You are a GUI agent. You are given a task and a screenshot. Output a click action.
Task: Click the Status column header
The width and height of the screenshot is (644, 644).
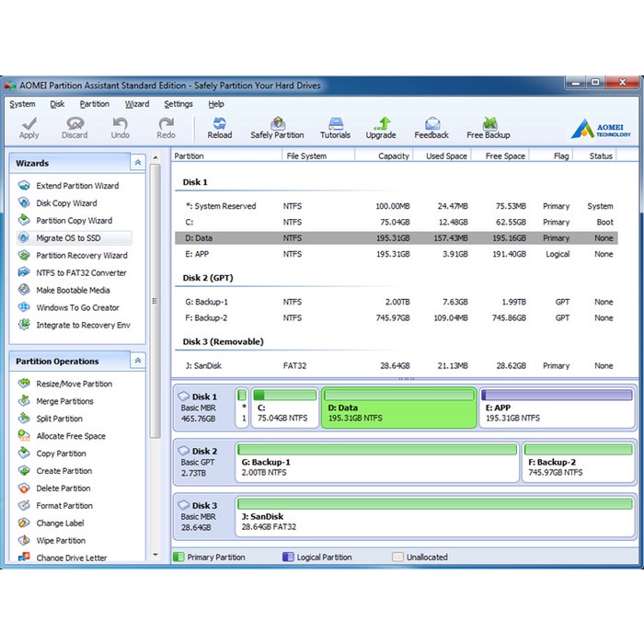click(x=595, y=156)
